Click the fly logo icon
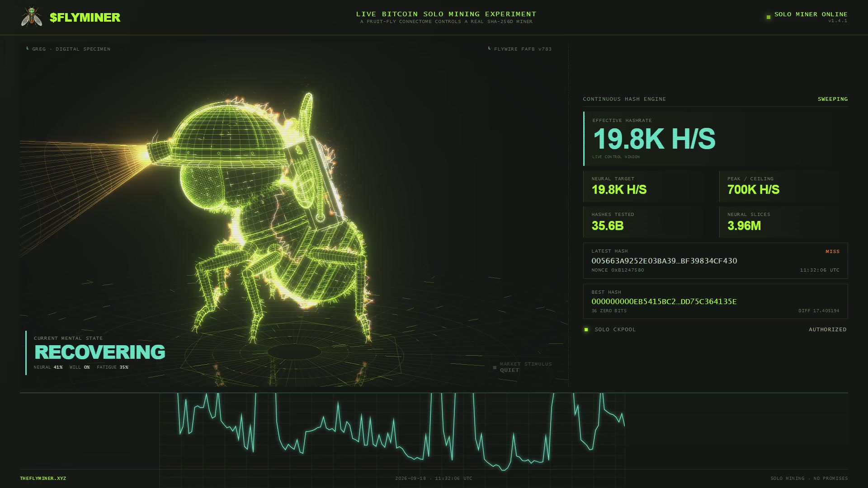Viewport: 868px width, 488px height. click(32, 17)
